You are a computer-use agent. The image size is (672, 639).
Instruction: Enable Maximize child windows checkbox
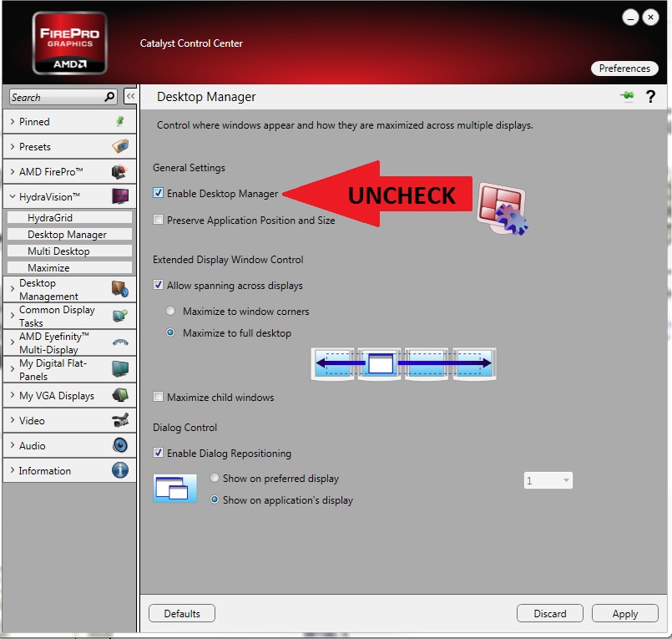[x=158, y=397]
